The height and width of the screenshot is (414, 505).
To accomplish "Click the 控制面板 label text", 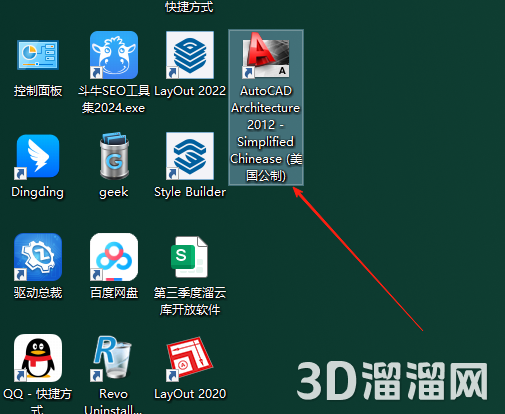I will pyautogui.click(x=38, y=91).
